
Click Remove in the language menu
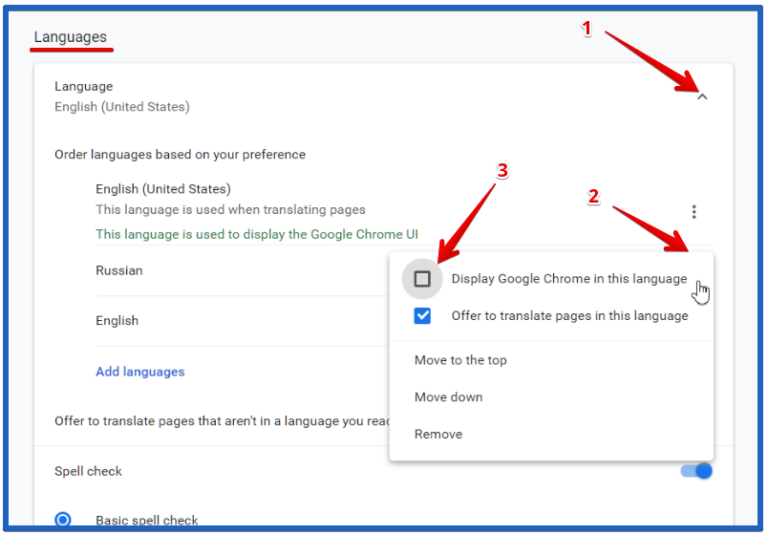438,434
